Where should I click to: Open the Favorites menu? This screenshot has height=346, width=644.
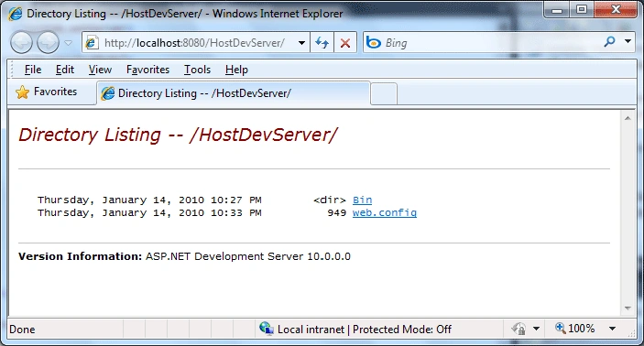pos(147,70)
